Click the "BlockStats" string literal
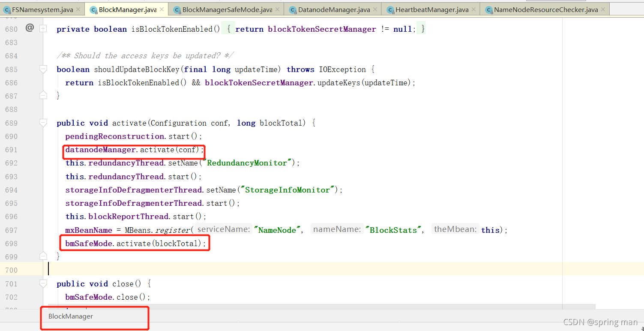Viewport: 644px width, 331px height. pyautogui.click(x=393, y=230)
